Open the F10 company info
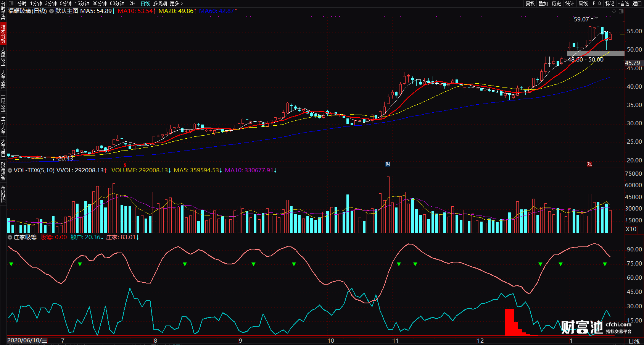Image resolution: width=644 pixels, height=345 pixels. point(597,3)
